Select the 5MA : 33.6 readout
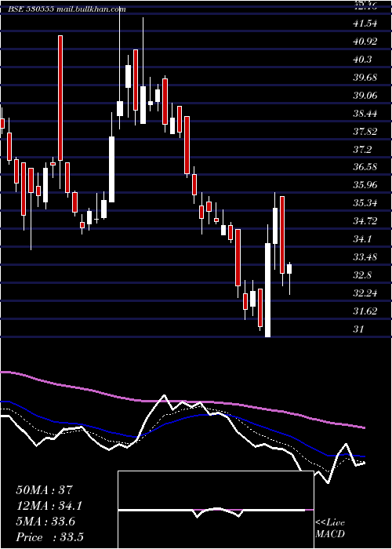 (45, 522)
